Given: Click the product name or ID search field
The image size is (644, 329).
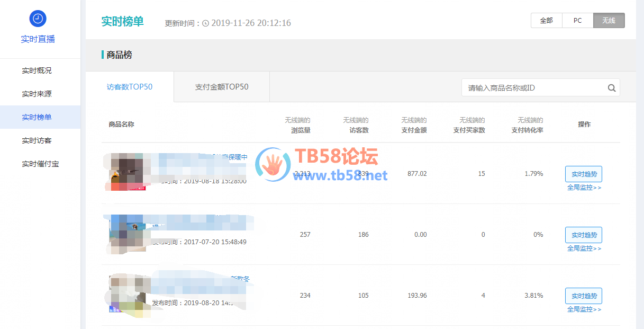Looking at the screenshot, I should [x=533, y=88].
